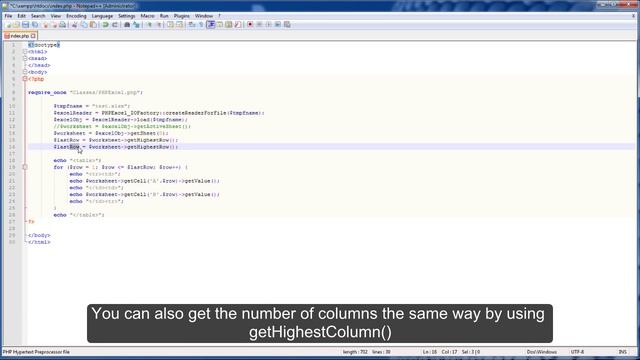
Task: Open the View menu
Action: [56, 16]
